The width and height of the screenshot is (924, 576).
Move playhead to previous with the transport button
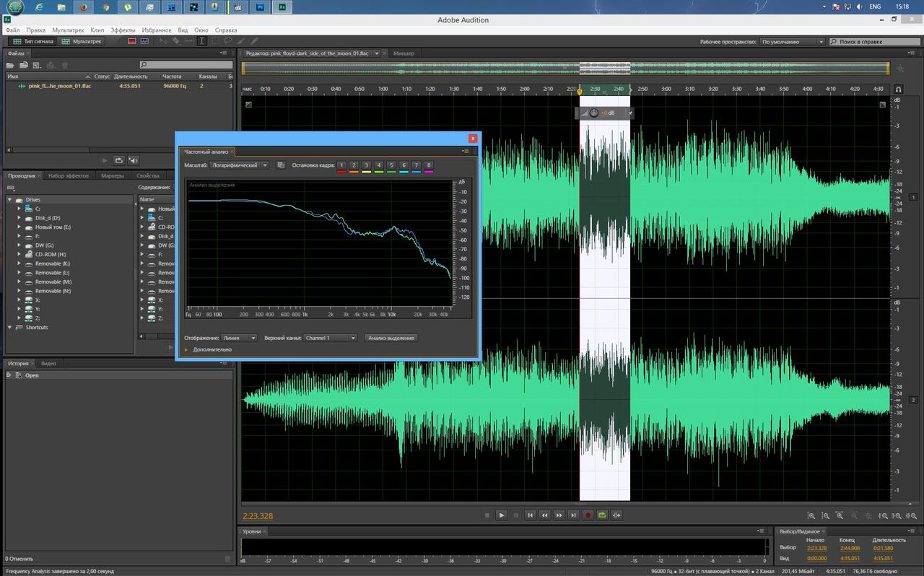[530, 515]
